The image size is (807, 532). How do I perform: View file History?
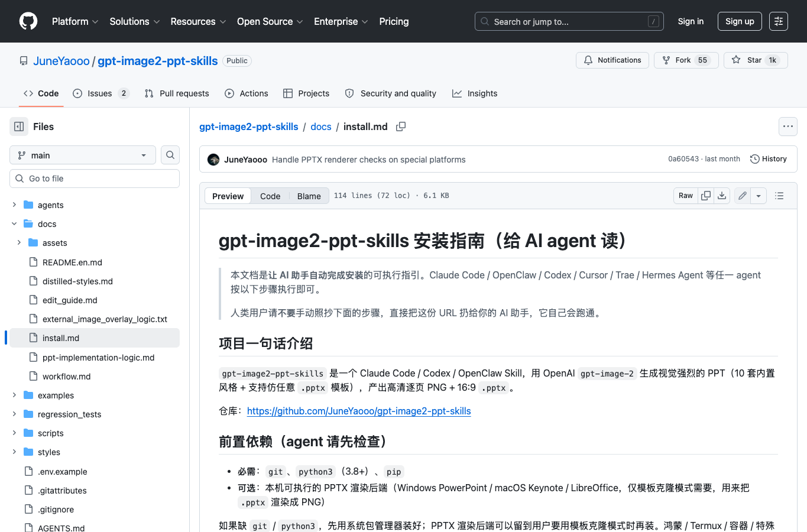[769, 159]
